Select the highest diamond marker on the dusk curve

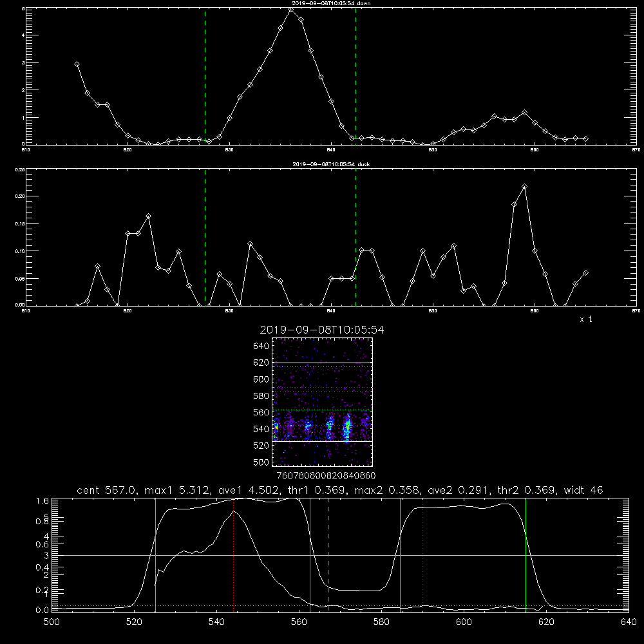[524, 187]
